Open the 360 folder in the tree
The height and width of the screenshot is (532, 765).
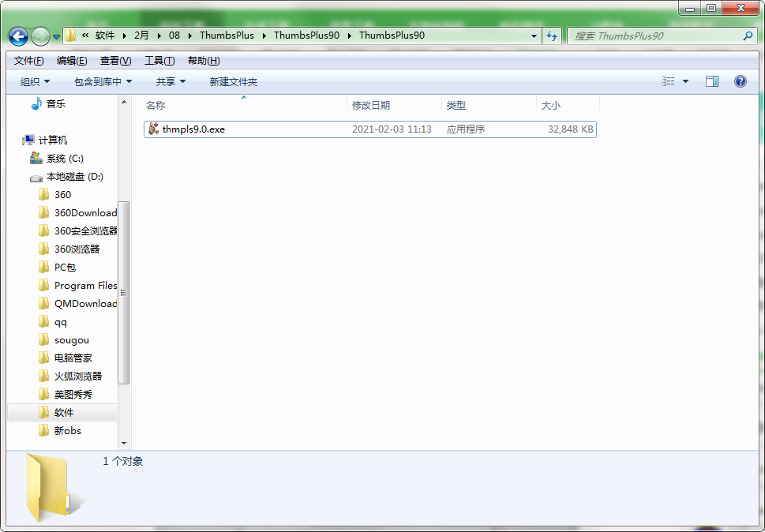62,194
